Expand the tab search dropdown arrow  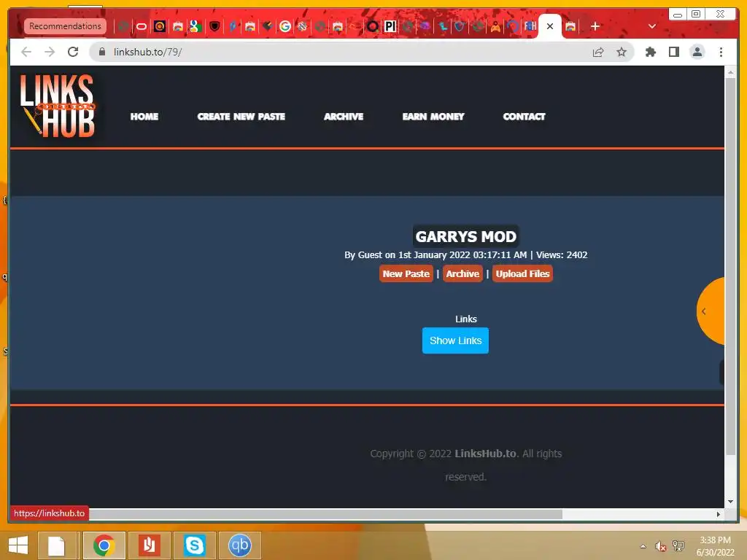click(652, 26)
